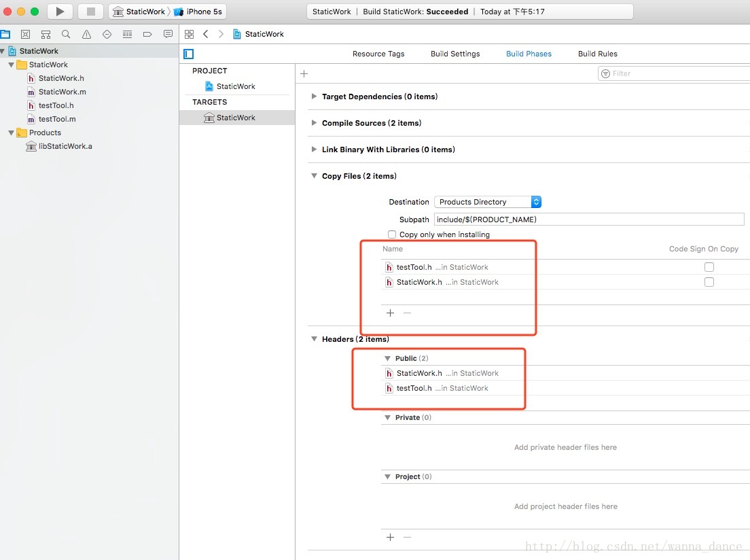This screenshot has height=560, width=750.
Task: Open the Test navigator diamond icon
Action: pyautogui.click(x=107, y=34)
